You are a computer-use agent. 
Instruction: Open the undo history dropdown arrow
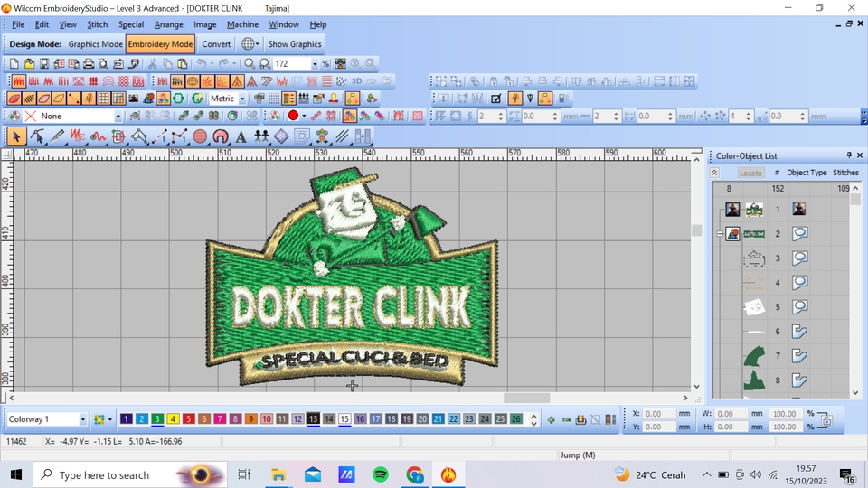(x=212, y=63)
